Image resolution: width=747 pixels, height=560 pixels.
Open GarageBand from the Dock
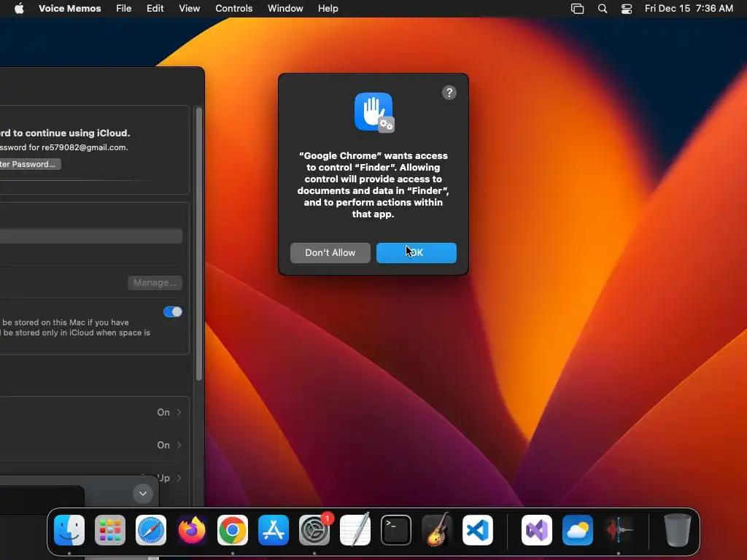pos(437,530)
